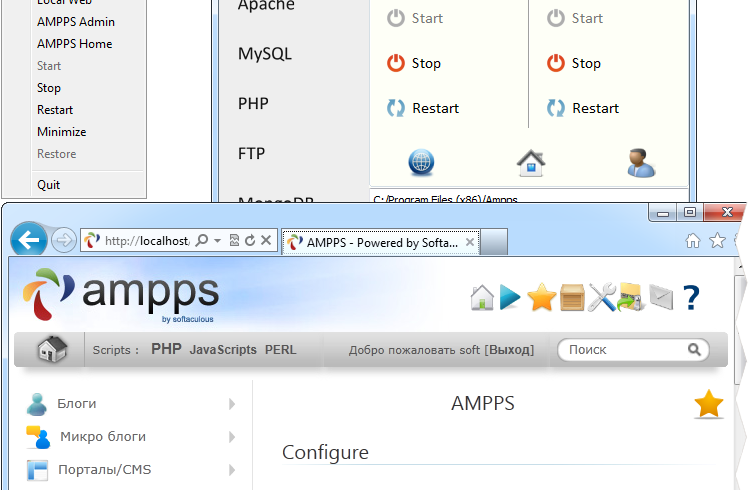Click the blue play arrow demo icon

tap(511, 297)
